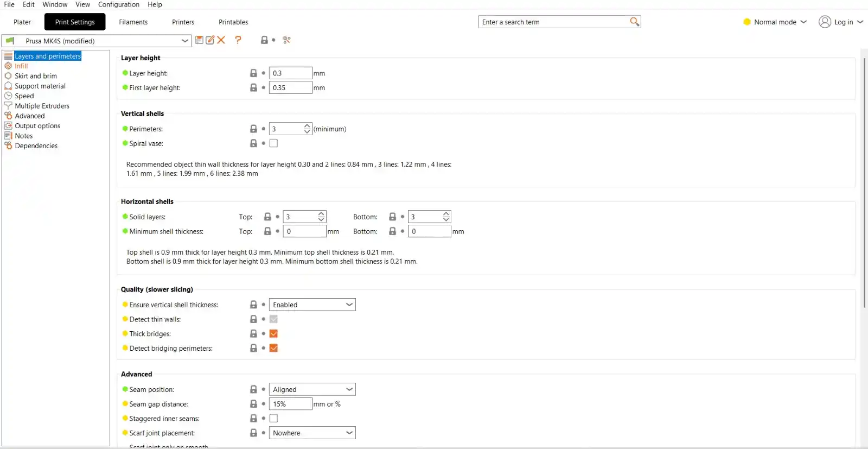The width and height of the screenshot is (868, 449).
Task: Expand the Seam position dropdown
Action: [349, 389]
